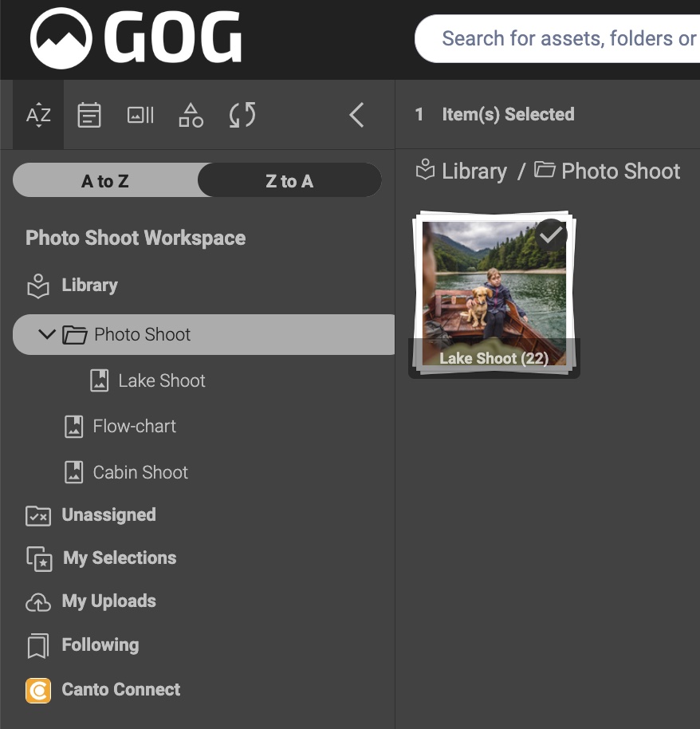Open the Cabin Shoot album
The image size is (700, 729).
click(140, 472)
